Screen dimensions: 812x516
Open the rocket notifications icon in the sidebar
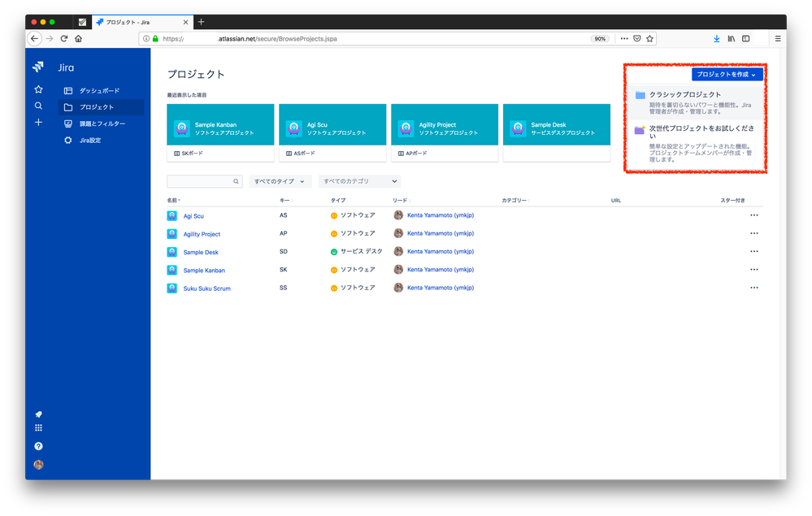(38, 414)
